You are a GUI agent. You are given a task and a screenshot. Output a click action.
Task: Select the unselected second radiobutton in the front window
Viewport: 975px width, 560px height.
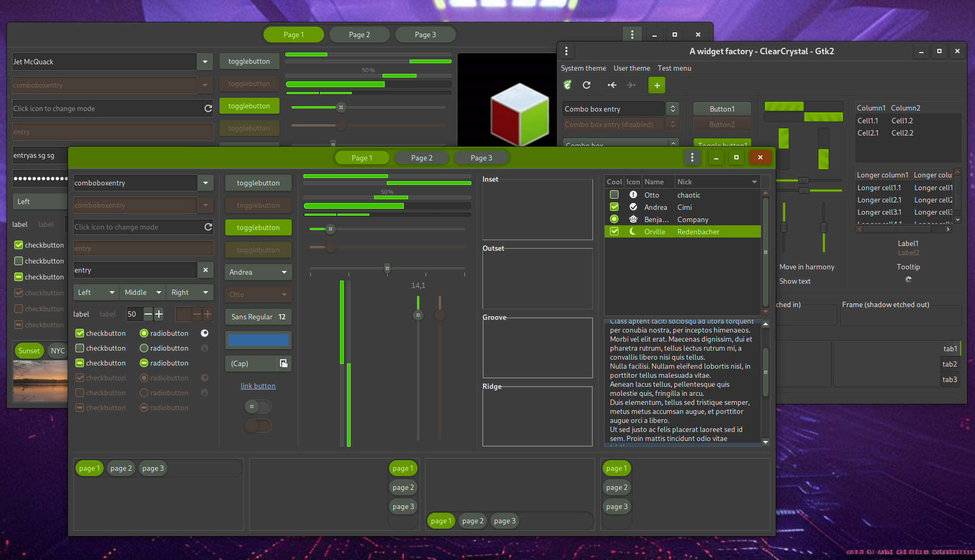[144, 348]
